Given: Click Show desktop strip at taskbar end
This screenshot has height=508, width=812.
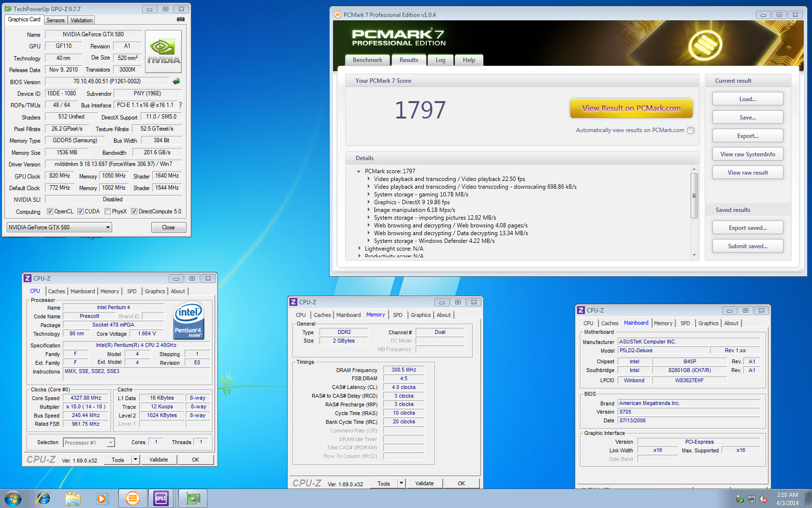Looking at the screenshot, I should coord(809,498).
